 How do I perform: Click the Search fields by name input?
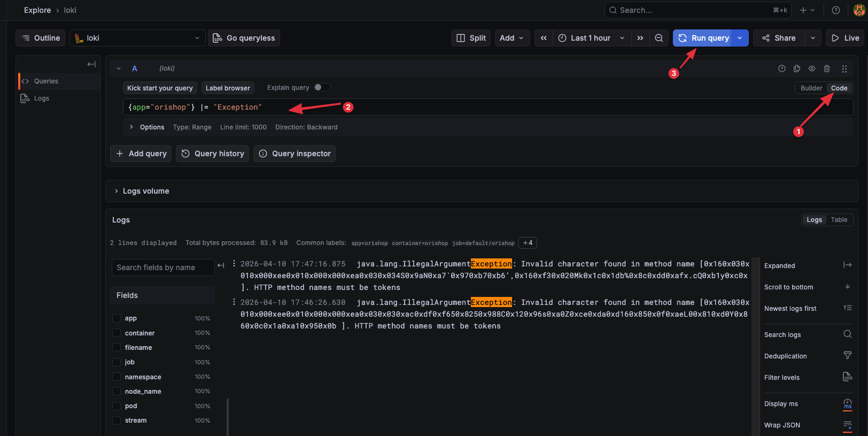tap(162, 267)
